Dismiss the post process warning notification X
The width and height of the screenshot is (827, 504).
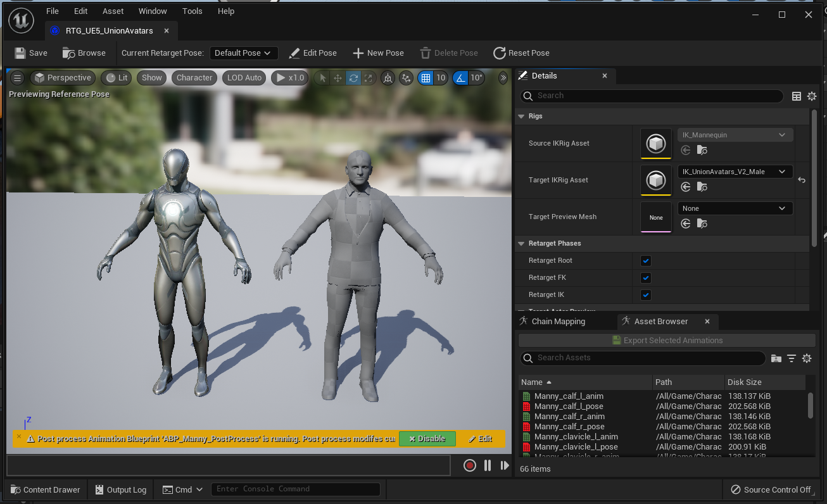pos(19,436)
